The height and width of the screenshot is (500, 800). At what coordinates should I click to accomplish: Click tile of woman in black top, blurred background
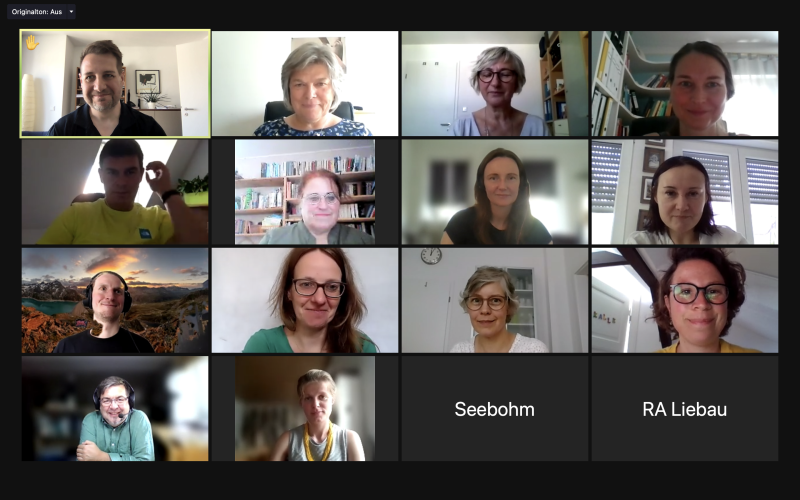click(494, 192)
